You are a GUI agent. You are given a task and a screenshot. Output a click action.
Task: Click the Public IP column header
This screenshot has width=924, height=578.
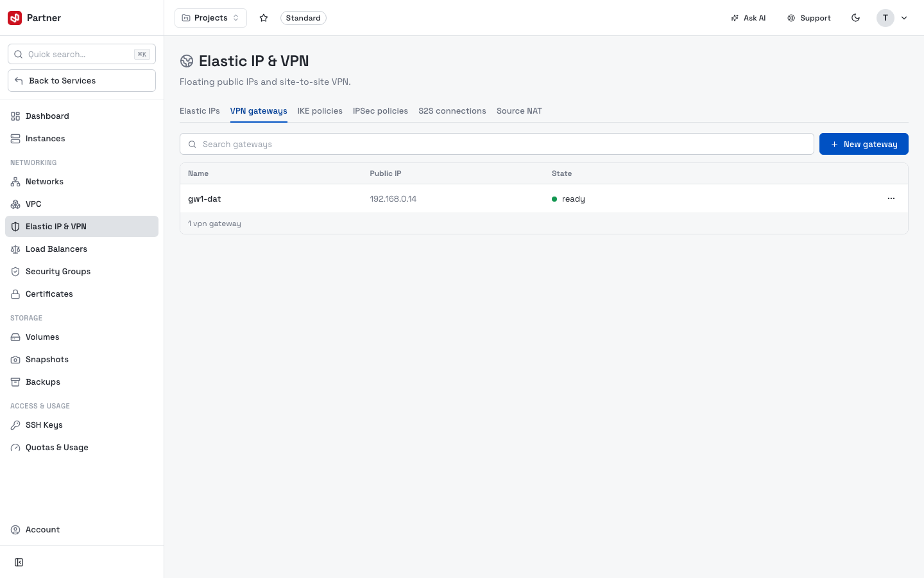pyautogui.click(x=386, y=173)
